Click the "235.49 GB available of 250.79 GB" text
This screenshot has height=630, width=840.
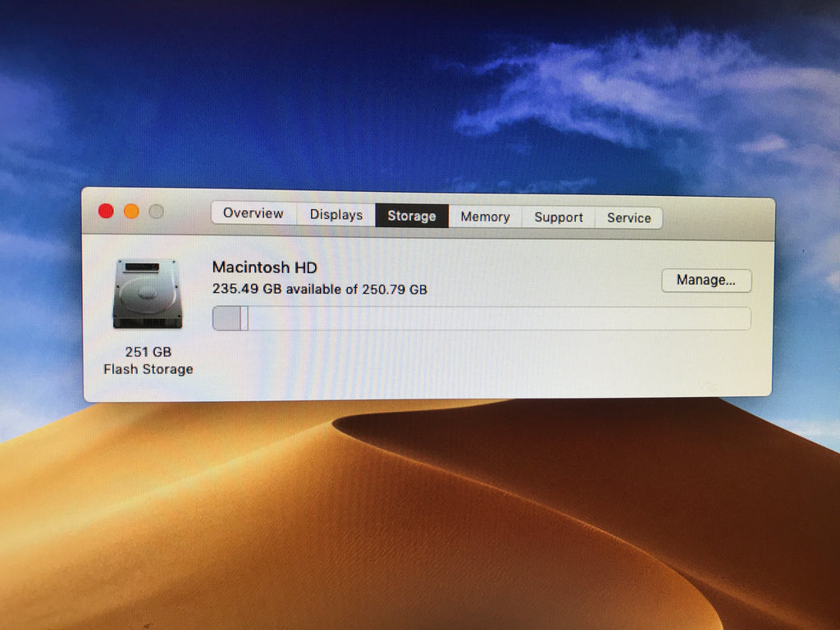pos(320,290)
